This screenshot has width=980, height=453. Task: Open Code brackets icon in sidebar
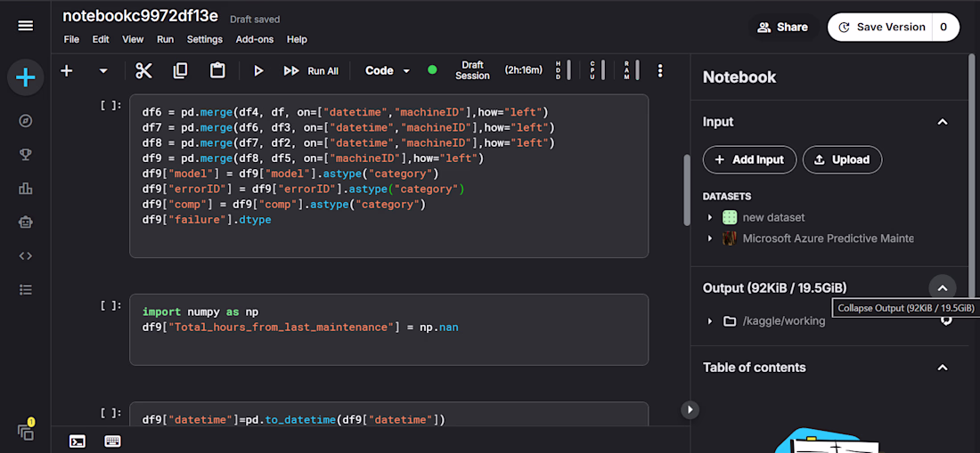26,255
